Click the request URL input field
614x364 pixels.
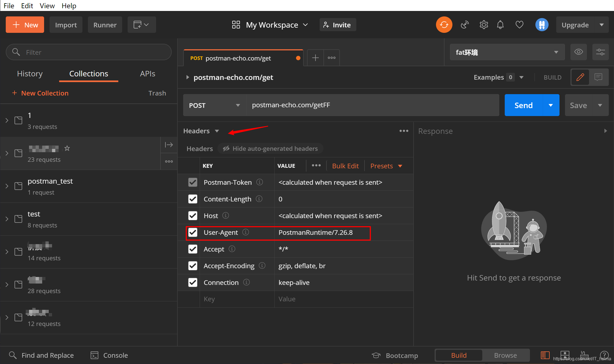pos(373,105)
